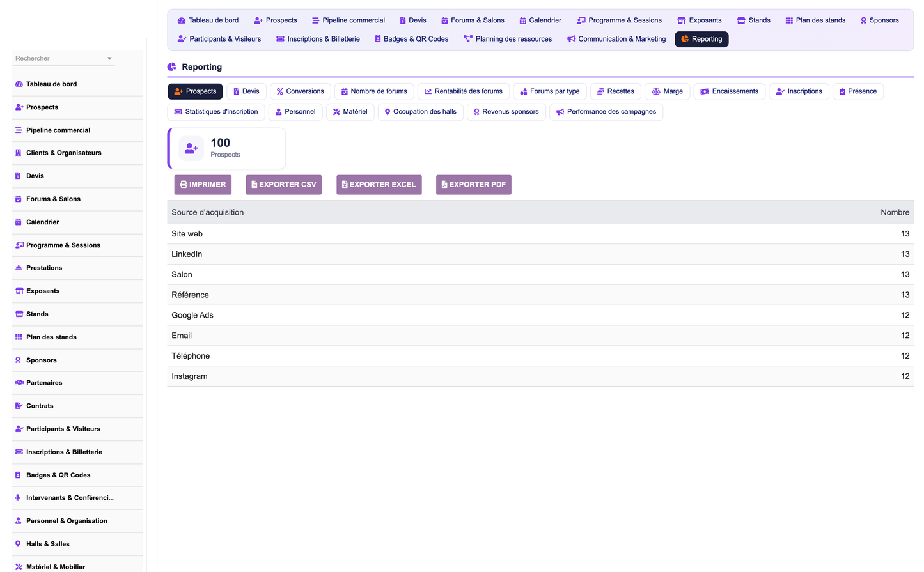924x572 pixels.
Task: Click the Forums & Salons calendar-check icon in sidebar
Action: pos(19,199)
